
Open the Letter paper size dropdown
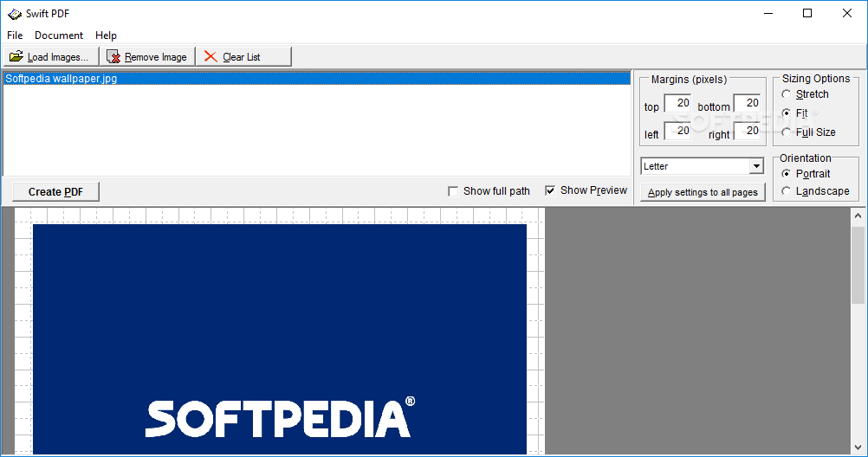tap(756, 166)
